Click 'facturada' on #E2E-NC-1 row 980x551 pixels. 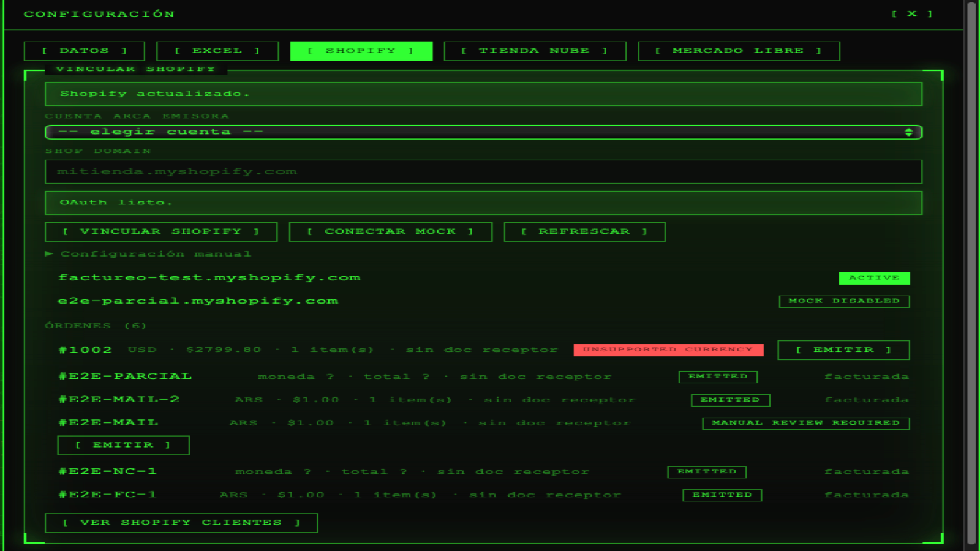pyautogui.click(x=867, y=471)
